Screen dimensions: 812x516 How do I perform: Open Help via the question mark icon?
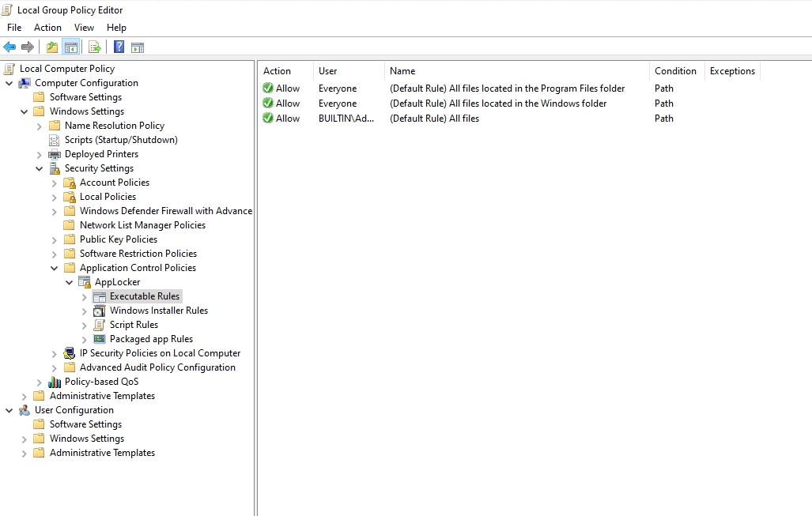(x=119, y=47)
